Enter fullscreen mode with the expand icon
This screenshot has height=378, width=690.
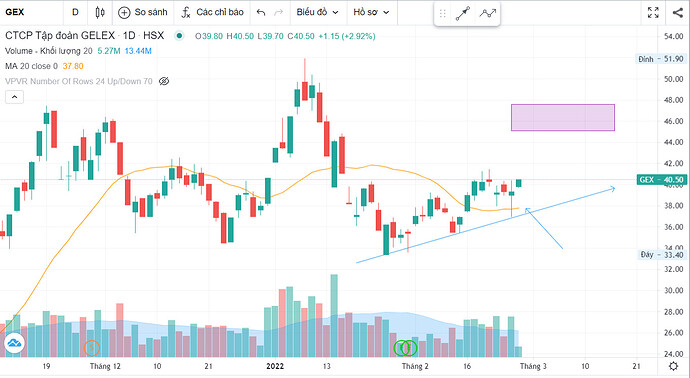(x=653, y=12)
